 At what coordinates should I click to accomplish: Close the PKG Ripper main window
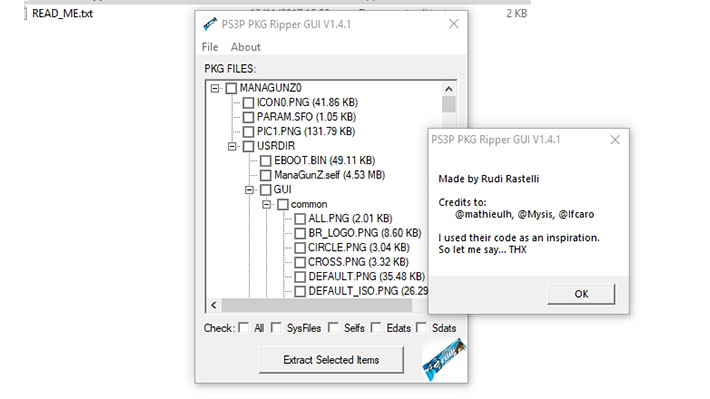coord(454,24)
